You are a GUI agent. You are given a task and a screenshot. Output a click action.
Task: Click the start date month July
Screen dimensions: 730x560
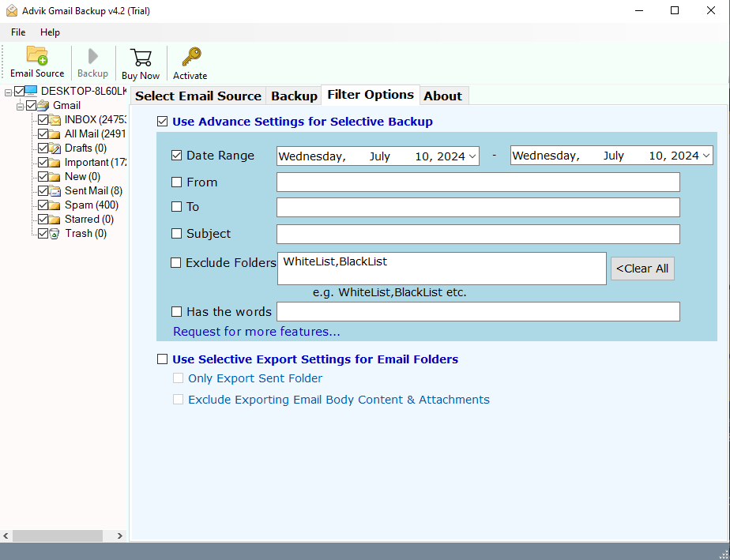[x=380, y=156]
